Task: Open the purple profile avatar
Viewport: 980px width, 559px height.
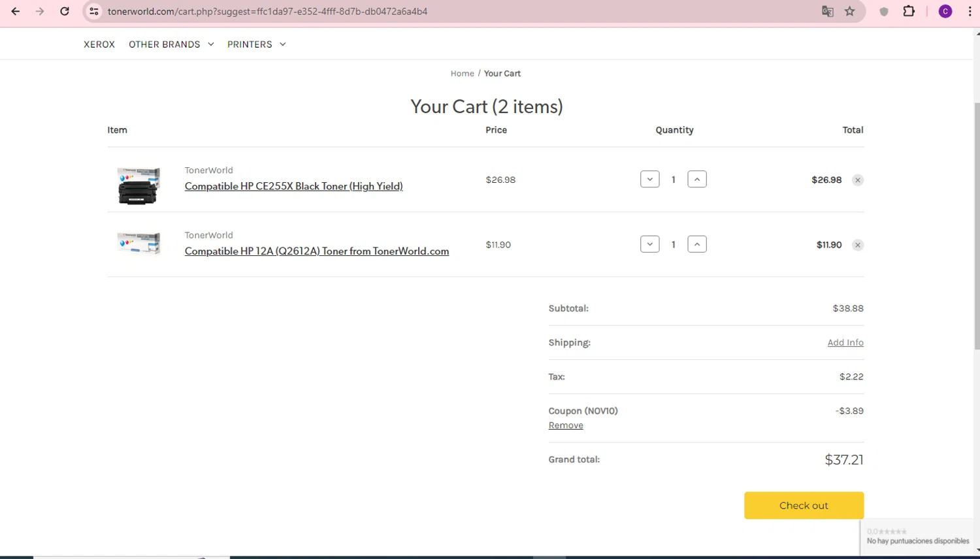Action: 945,11
